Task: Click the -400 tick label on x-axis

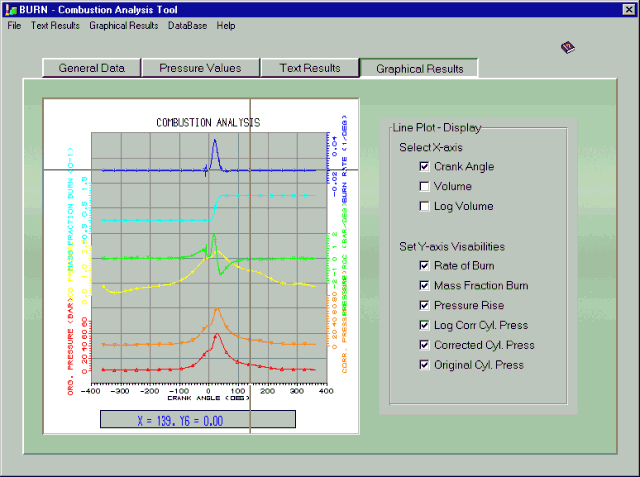Action: pos(91,391)
